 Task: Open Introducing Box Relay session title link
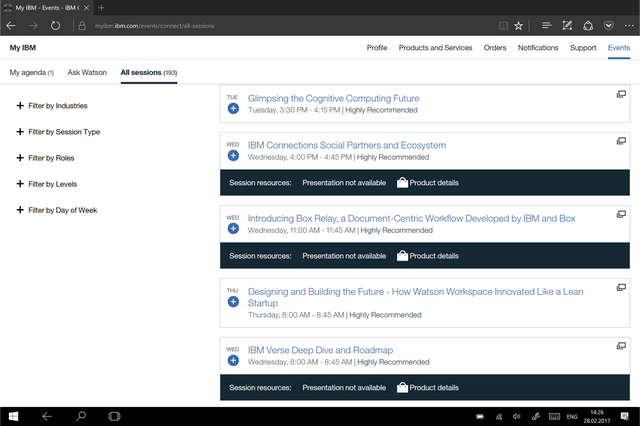[x=411, y=218]
